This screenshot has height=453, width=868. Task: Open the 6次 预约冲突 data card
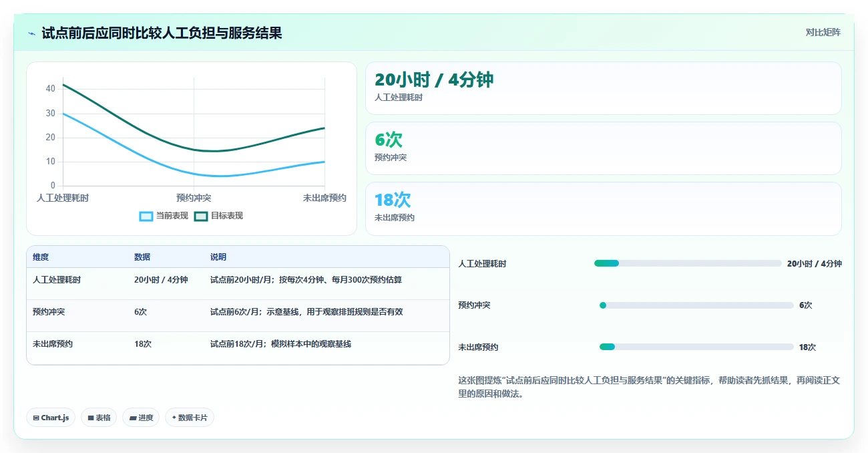coord(604,148)
